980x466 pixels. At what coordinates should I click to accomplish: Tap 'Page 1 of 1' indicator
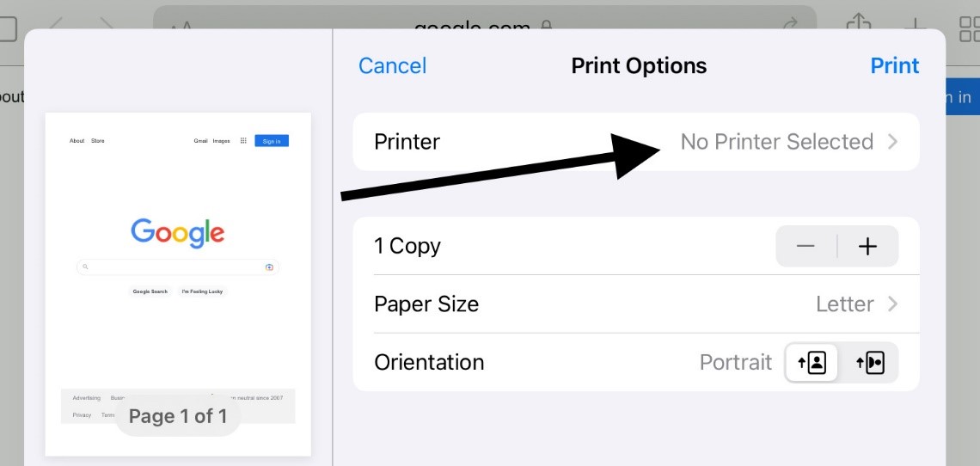coord(178,417)
